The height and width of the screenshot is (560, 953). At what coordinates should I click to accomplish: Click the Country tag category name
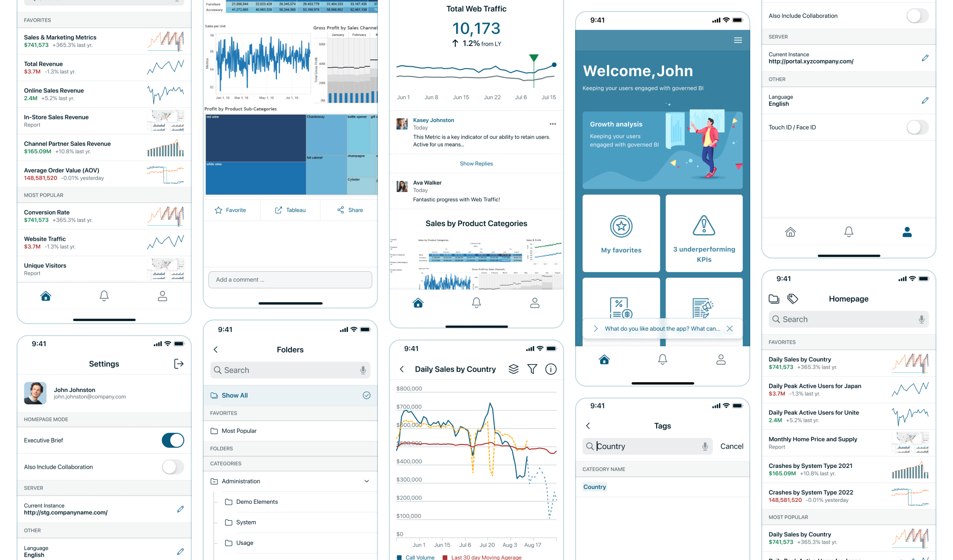595,487
